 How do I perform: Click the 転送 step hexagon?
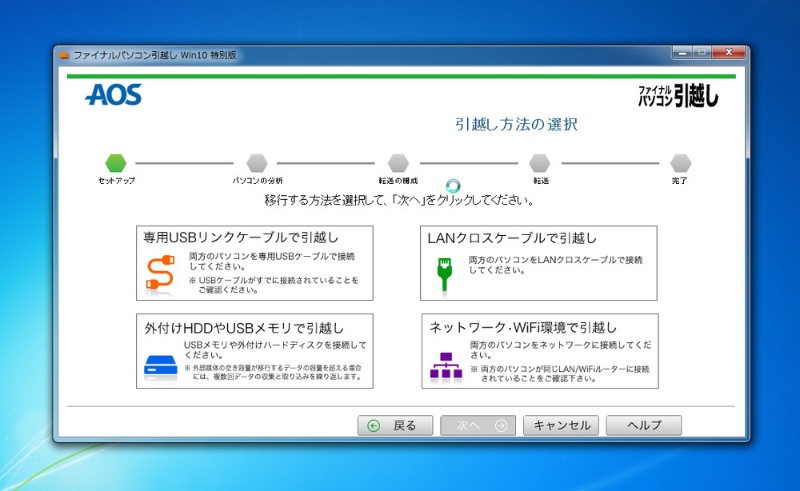[x=540, y=162]
